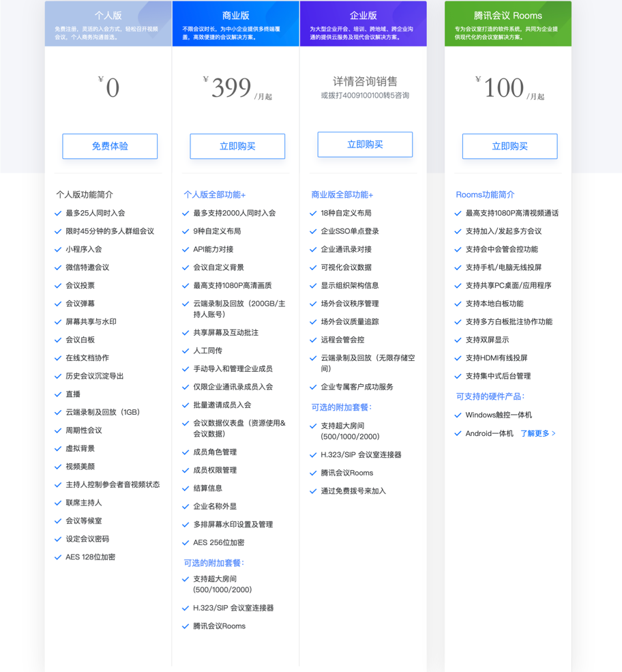Click the 免费体验 button

(x=109, y=146)
